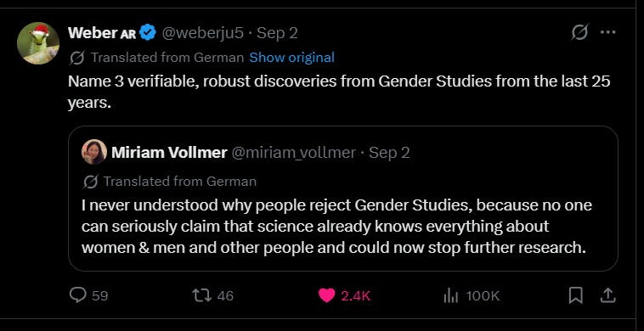Open Weber's parrot profile avatar
Image resolution: width=644 pixels, height=331 pixels.
(x=38, y=43)
